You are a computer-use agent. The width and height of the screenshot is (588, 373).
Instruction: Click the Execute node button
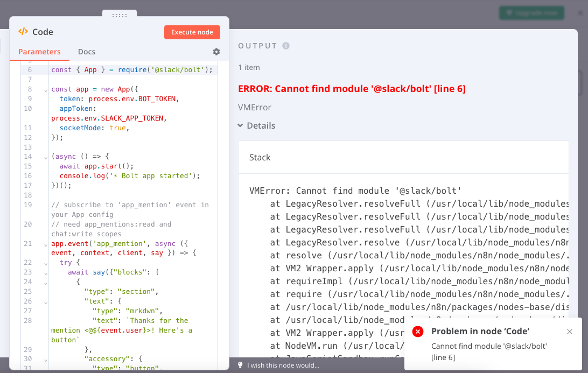[x=192, y=32]
